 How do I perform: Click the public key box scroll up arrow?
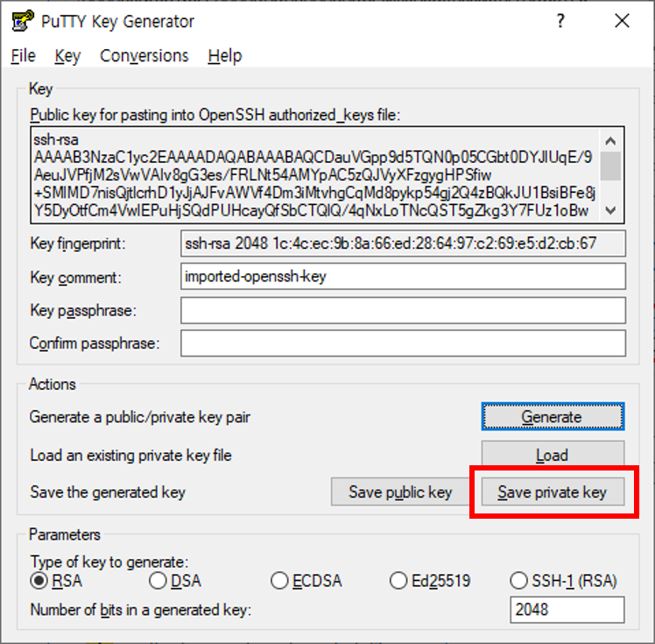pos(610,141)
